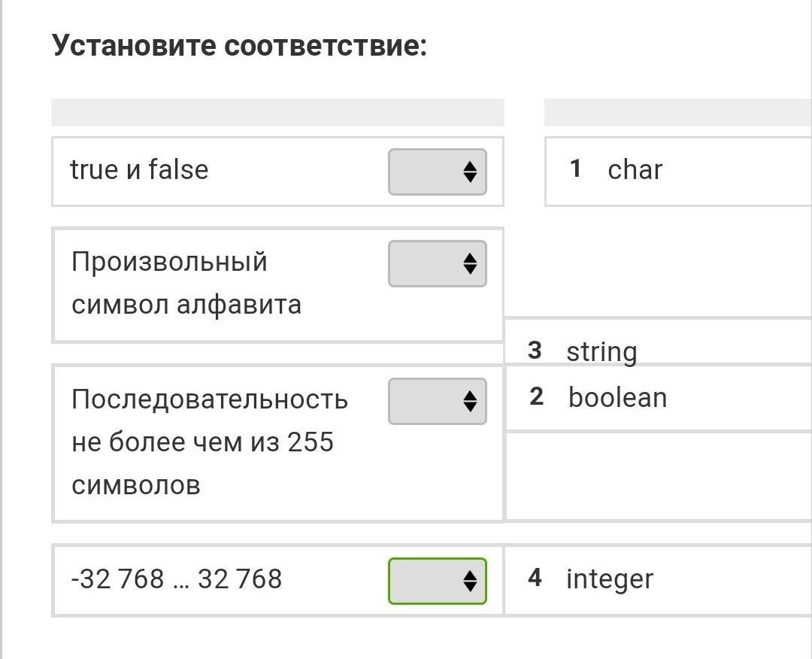The image size is (812, 659).
Task: Click number 2 beside boolean
Action: 536,396
